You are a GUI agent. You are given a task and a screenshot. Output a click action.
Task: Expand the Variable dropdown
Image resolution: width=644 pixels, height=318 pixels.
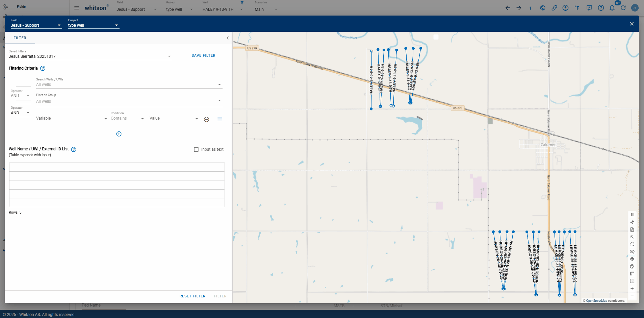coord(105,119)
